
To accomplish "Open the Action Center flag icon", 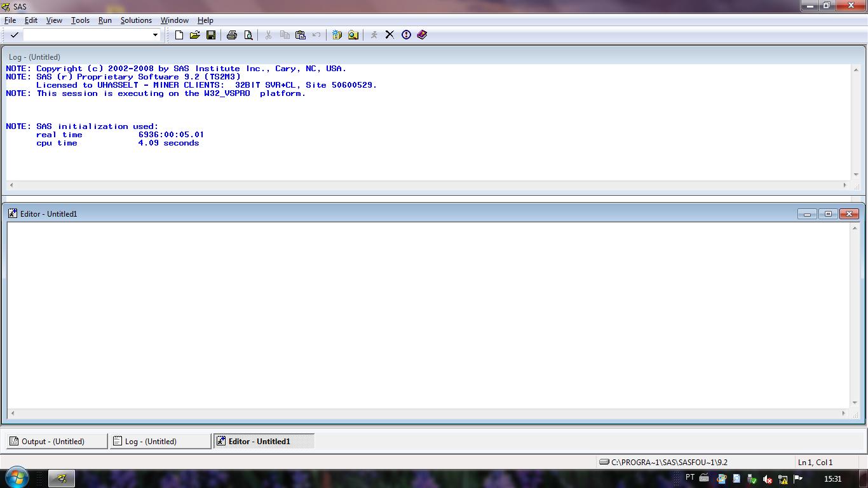I will click(798, 478).
